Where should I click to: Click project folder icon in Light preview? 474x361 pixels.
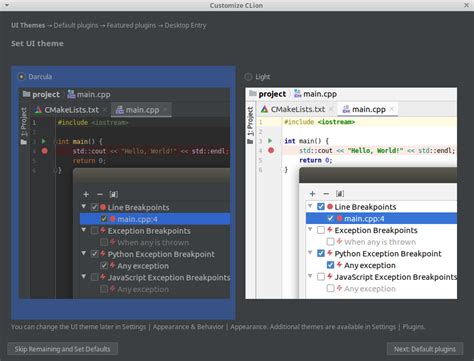pyautogui.click(x=253, y=93)
